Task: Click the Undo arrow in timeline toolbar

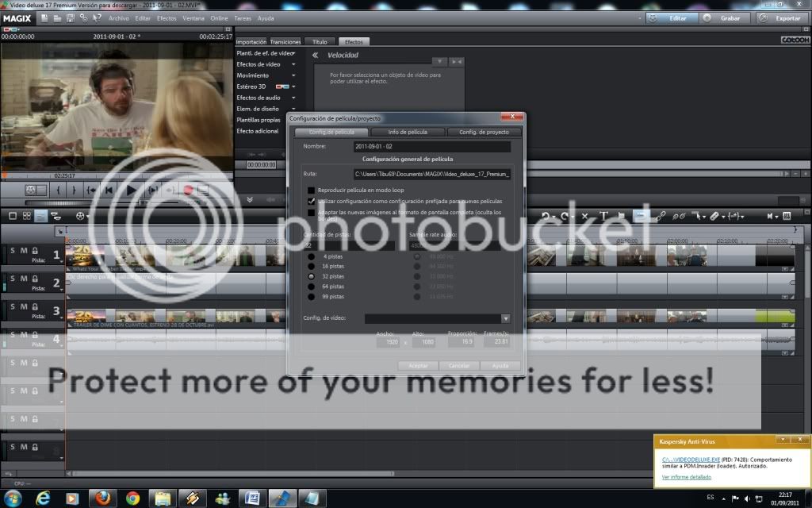Action: pos(546,215)
